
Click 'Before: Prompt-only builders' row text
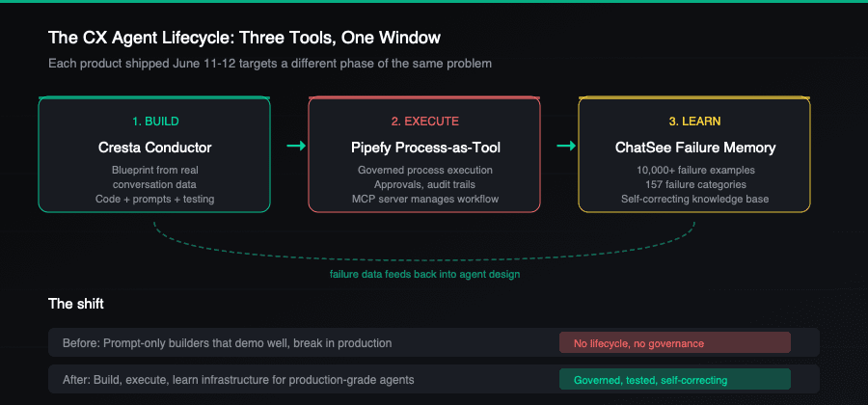[x=227, y=343]
